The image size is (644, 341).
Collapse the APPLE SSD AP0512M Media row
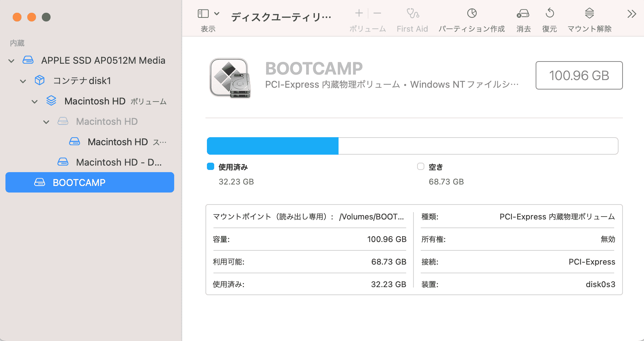[x=11, y=61]
